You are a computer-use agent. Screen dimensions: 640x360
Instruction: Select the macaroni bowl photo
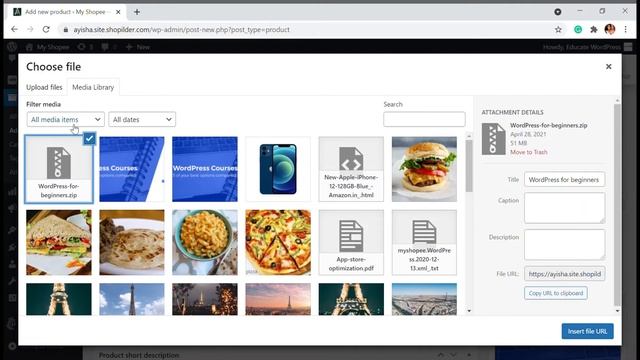[205, 242]
